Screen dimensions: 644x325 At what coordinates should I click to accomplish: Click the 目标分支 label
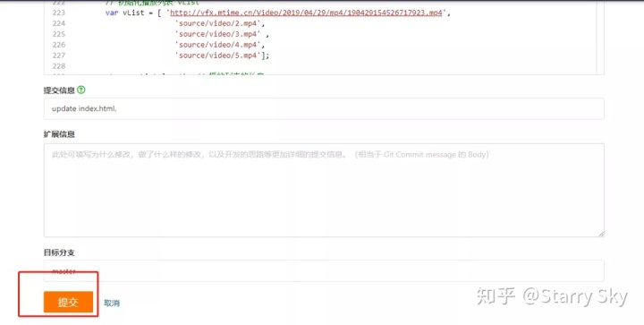[x=59, y=252]
